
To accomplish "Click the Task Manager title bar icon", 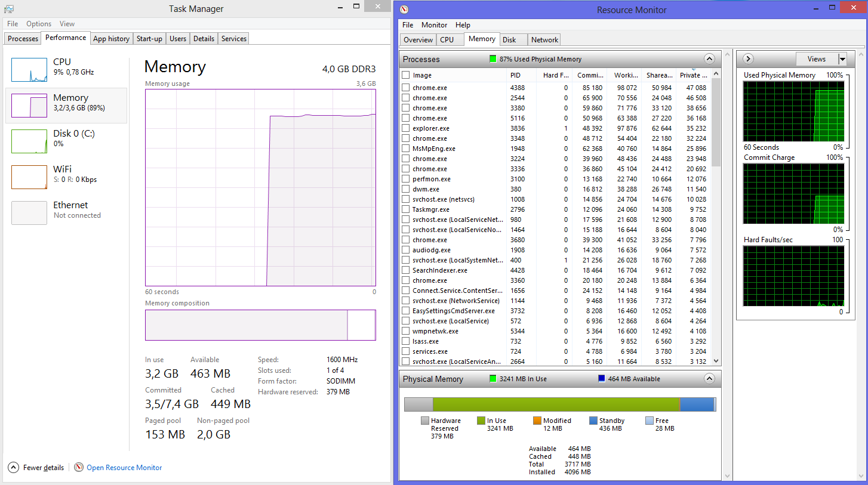I will pyautogui.click(x=9, y=8).
